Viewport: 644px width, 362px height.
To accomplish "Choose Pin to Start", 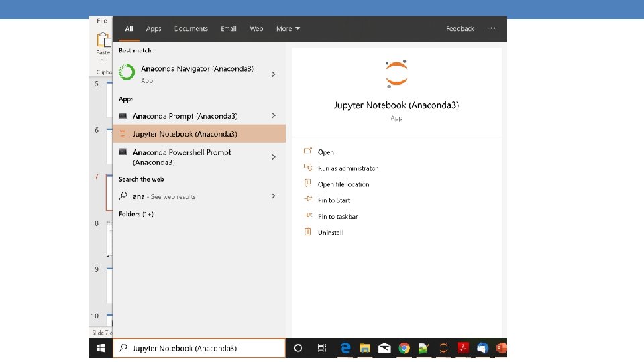I will [334, 200].
